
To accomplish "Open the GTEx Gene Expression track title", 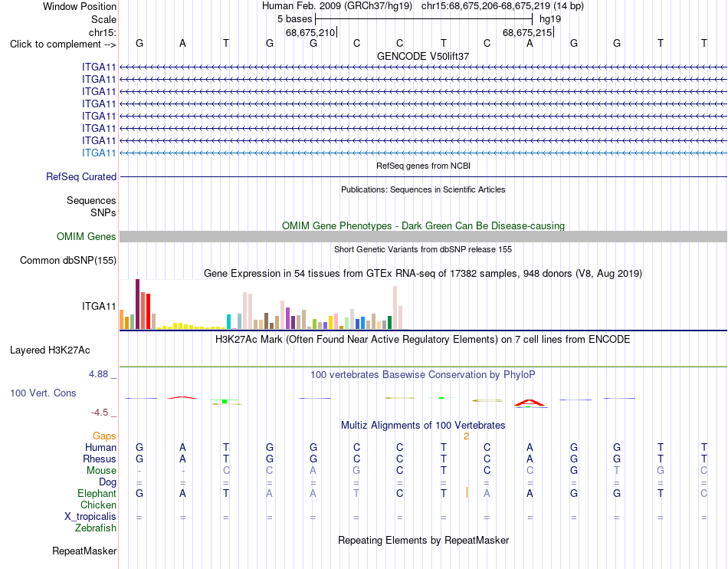I will coord(423,274).
